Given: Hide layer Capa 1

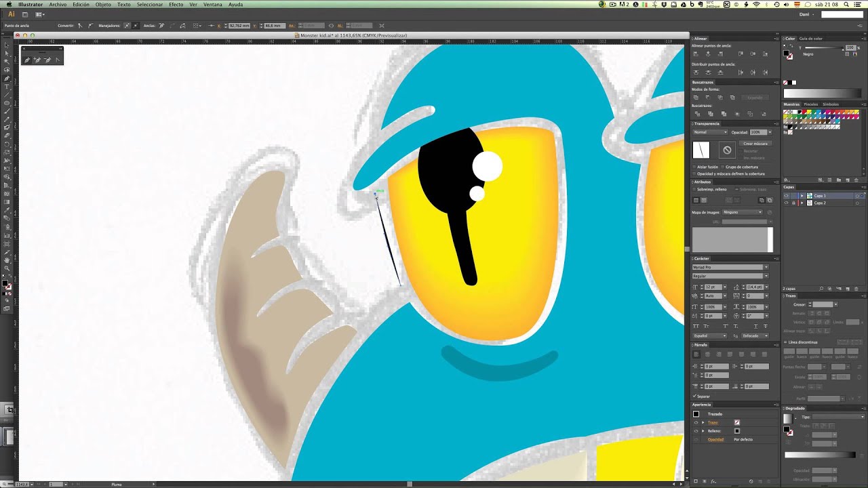Looking at the screenshot, I should [786, 196].
